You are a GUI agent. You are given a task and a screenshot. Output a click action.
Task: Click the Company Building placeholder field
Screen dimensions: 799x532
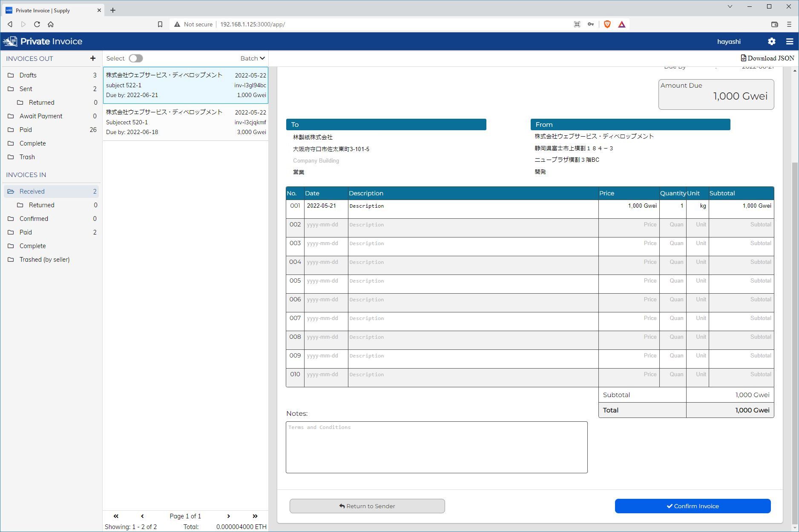pyautogui.click(x=316, y=161)
